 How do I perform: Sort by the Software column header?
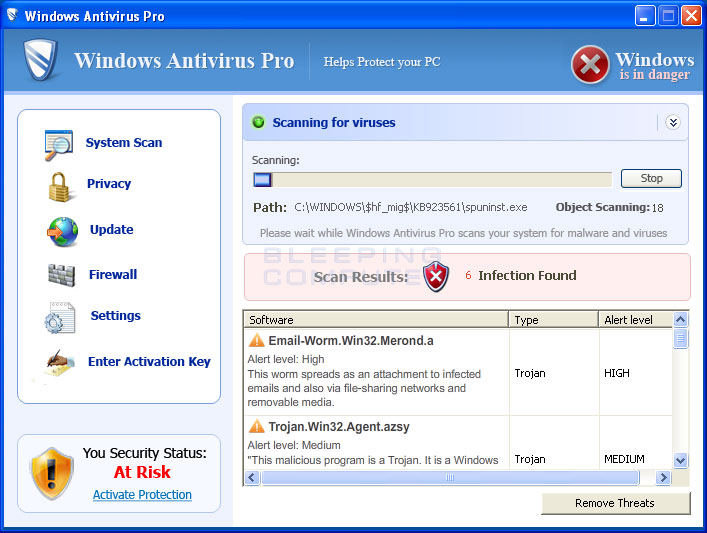pyautogui.click(x=376, y=320)
